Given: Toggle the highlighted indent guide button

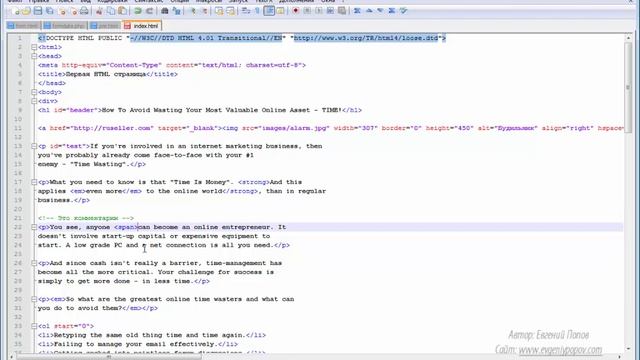Looking at the screenshot, I should pos(269,11).
